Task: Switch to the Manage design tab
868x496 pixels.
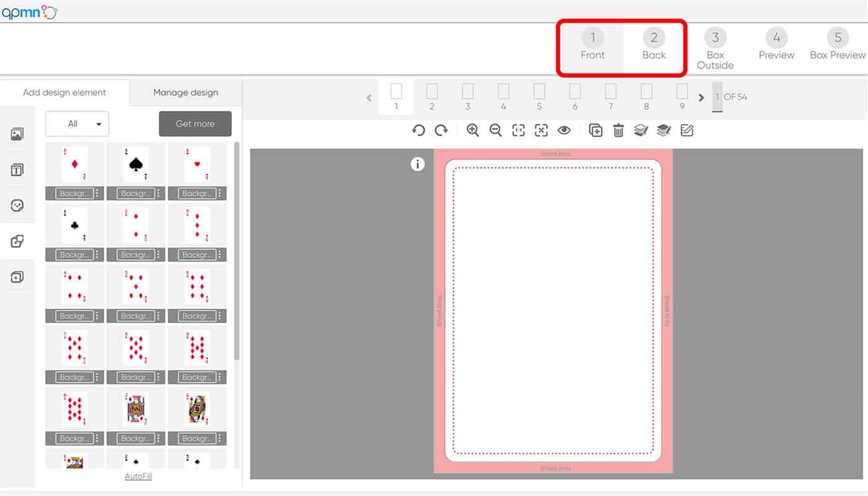Action: click(x=185, y=92)
